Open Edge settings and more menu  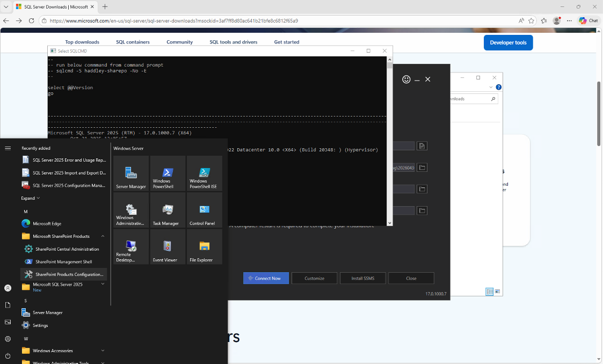[x=569, y=21]
